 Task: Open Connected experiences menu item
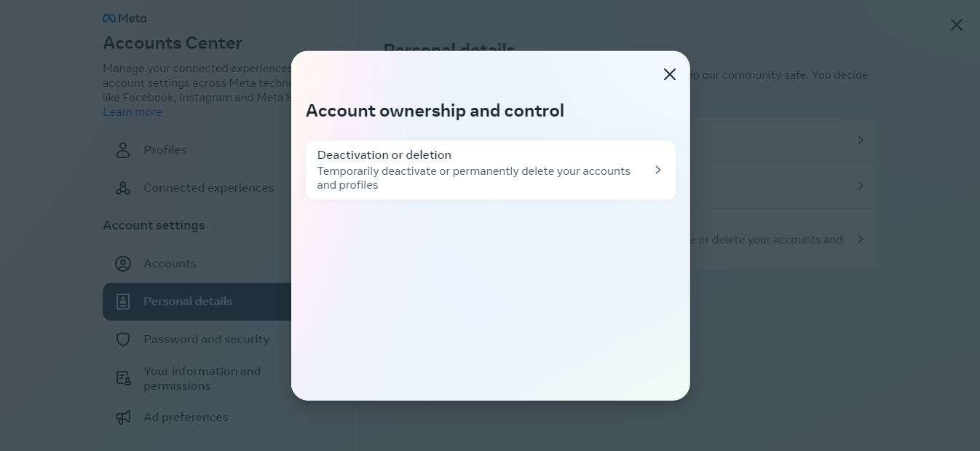tap(197, 188)
